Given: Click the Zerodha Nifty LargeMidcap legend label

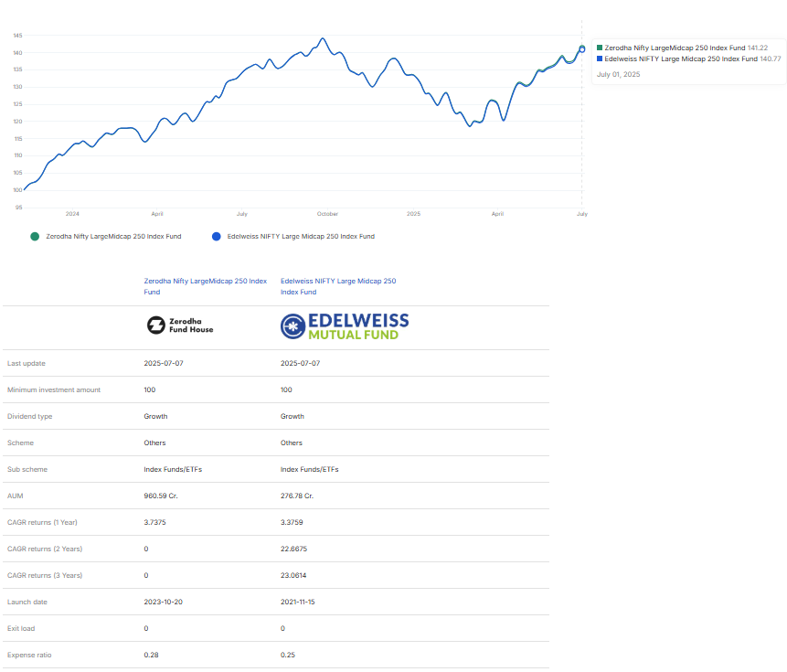Looking at the screenshot, I should click(x=113, y=237).
